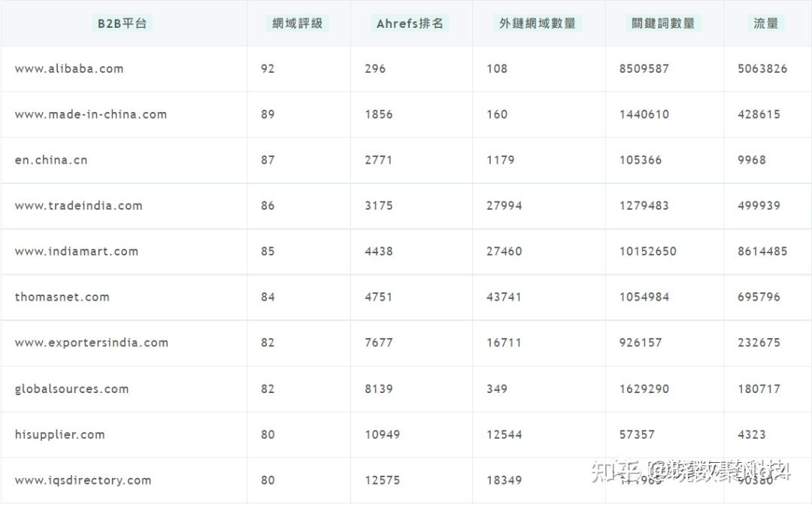Select the www.iqsdirectory.com cell
The width and height of the screenshot is (812, 505).
pos(83,480)
